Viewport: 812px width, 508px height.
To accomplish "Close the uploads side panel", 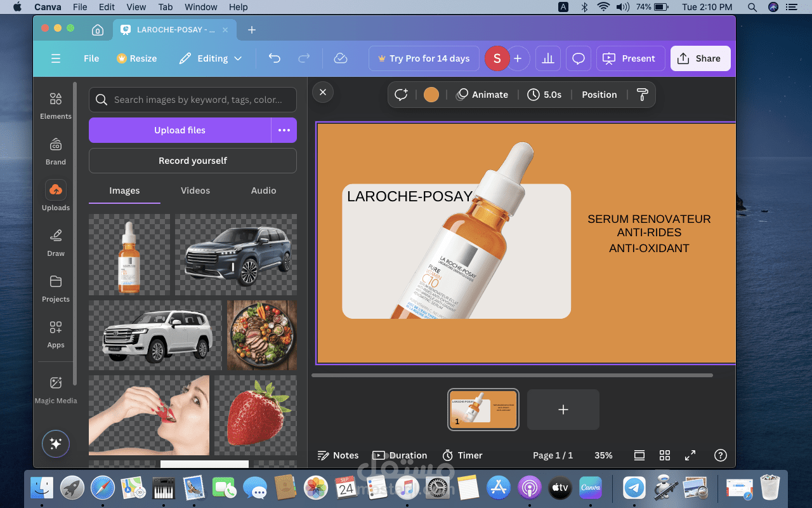I will [x=323, y=92].
